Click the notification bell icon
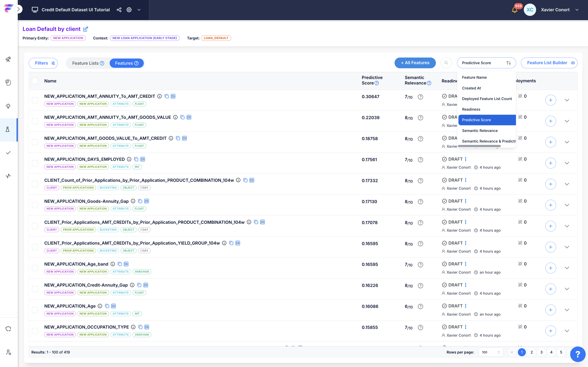Screen dimensions: 588x367 coord(514,10)
